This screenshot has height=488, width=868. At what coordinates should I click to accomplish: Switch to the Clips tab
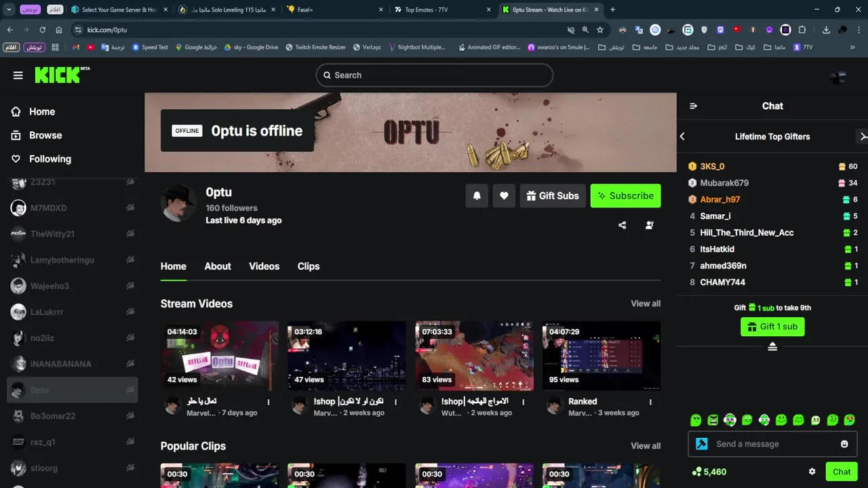point(309,266)
